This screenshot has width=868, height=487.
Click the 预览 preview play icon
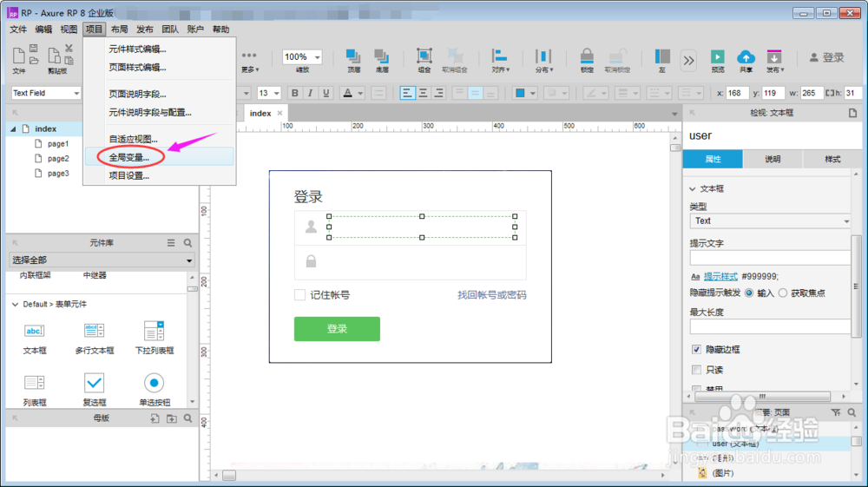(x=718, y=56)
